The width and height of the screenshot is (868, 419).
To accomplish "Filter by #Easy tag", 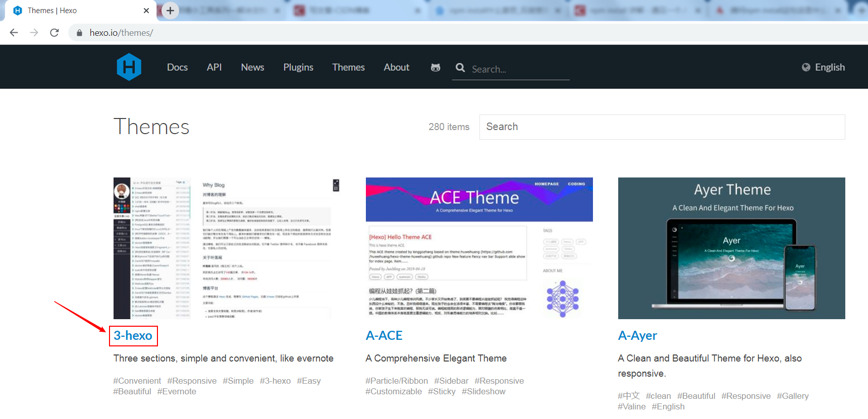I will point(309,381).
